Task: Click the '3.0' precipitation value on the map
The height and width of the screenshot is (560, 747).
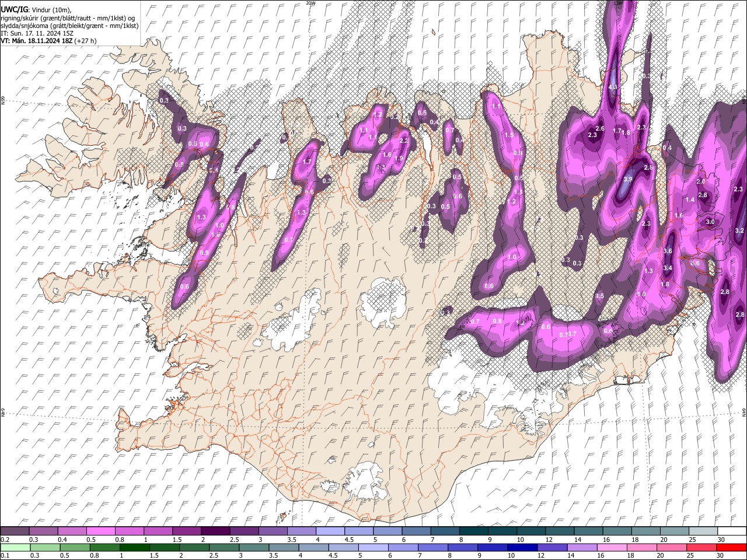Action: pos(710,222)
